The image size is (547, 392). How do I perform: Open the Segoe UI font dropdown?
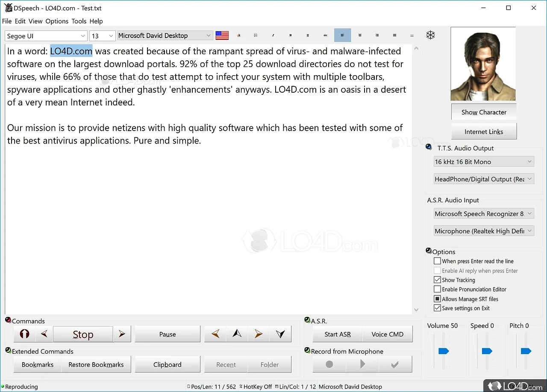(46, 36)
